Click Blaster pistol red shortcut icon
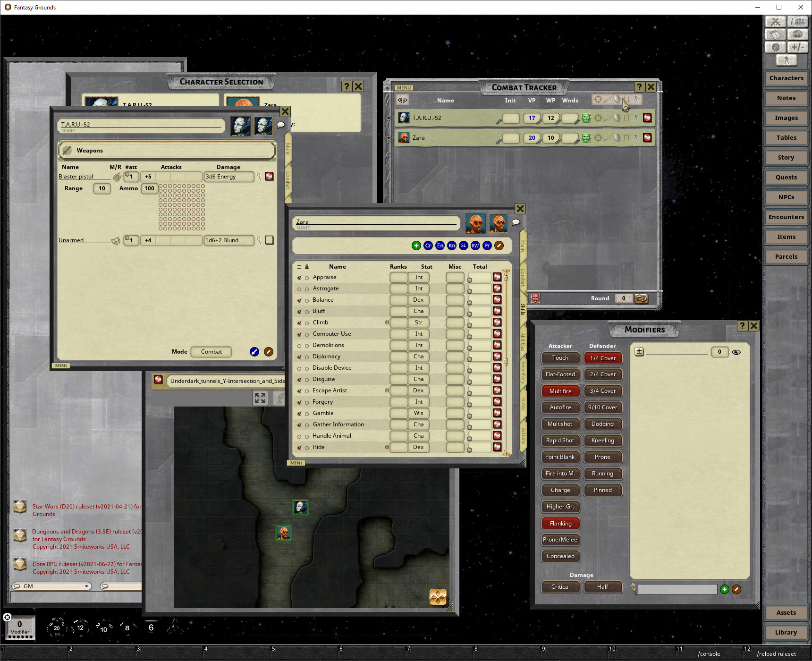The height and width of the screenshot is (661, 812). tap(269, 177)
